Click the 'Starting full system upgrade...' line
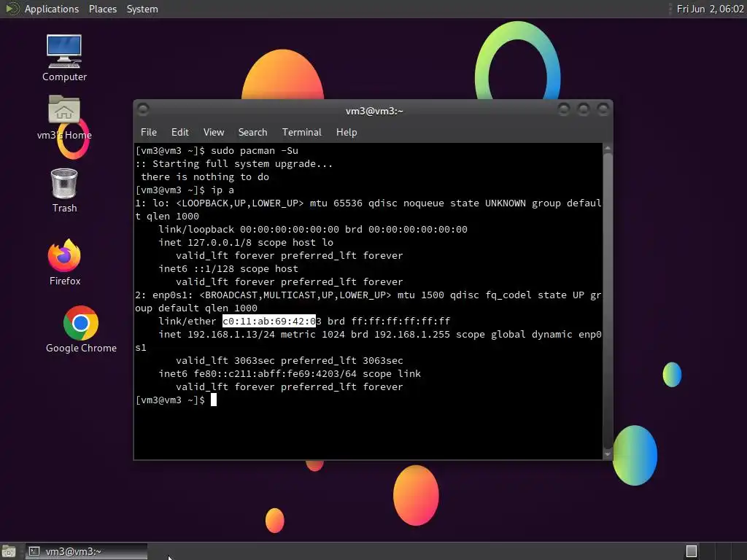This screenshot has width=747, height=560. tap(234, 164)
